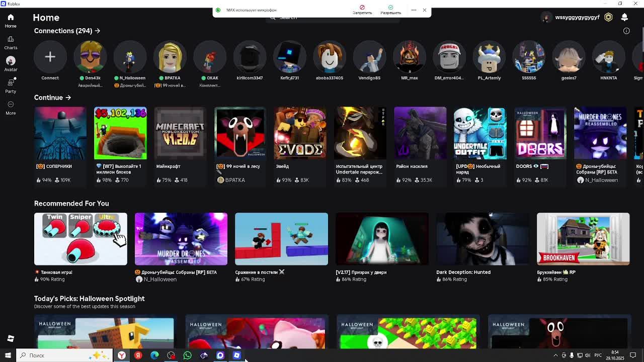
Task: Open Vendigo85's friend avatar
Action: click(369, 57)
